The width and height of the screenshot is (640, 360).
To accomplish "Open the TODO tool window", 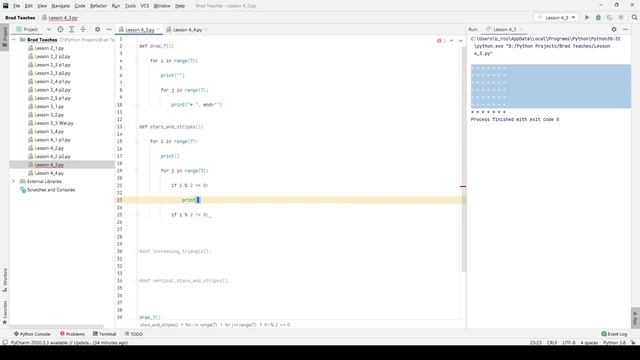I will pyautogui.click(x=133, y=334).
